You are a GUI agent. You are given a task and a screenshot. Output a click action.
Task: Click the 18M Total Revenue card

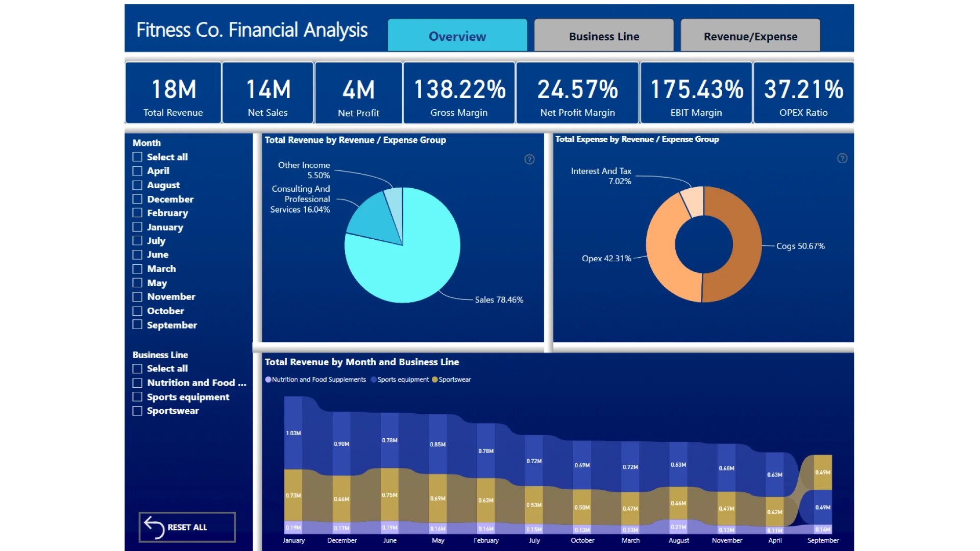click(x=173, y=93)
